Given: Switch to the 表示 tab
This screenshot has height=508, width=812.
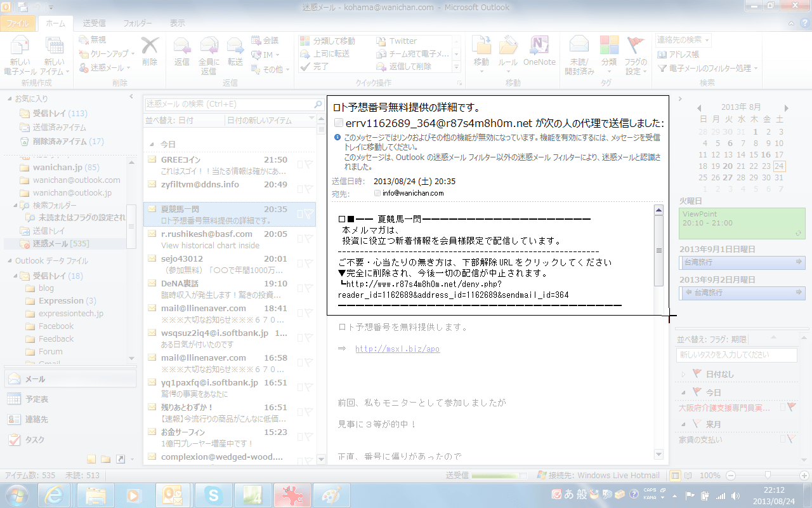Looking at the screenshot, I should pyautogui.click(x=178, y=23).
